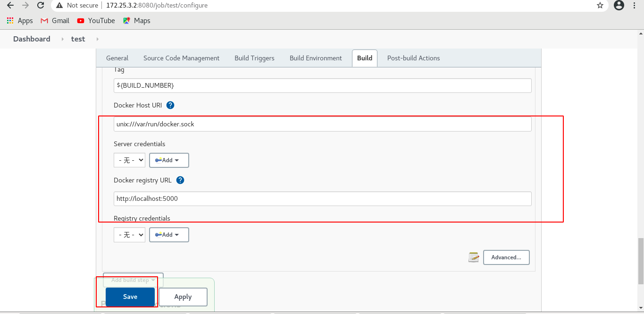This screenshot has width=644, height=314.
Task: Switch to Source Code Management tab
Action: tap(181, 58)
